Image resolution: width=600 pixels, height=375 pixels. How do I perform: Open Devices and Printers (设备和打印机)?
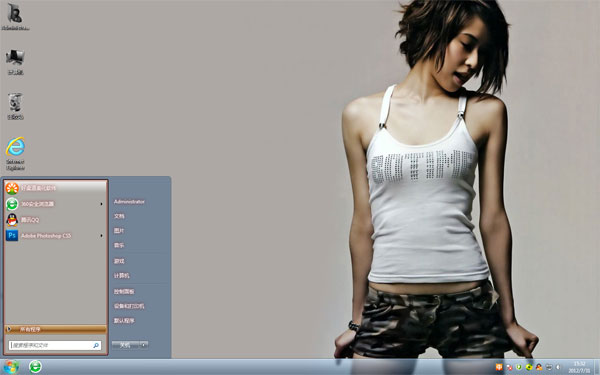(129, 306)
